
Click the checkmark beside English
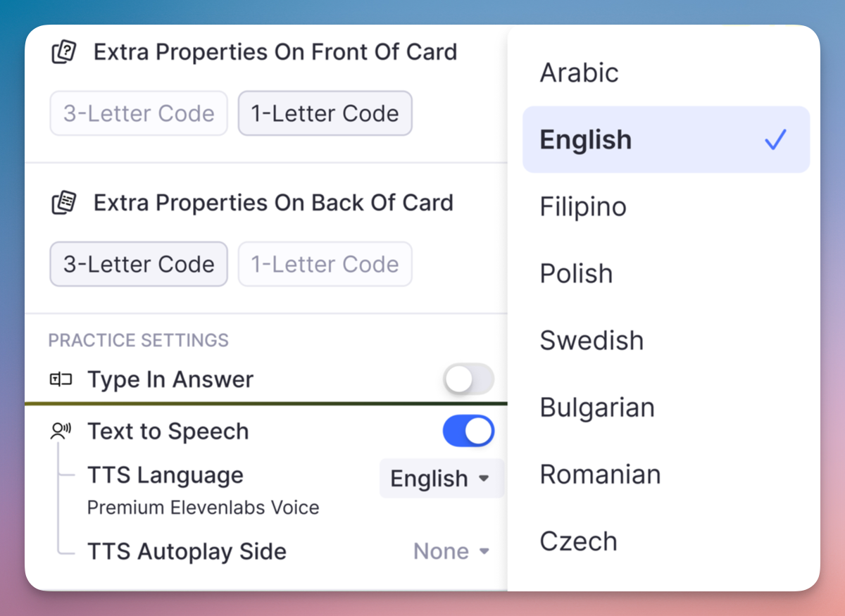click(775, 140)
